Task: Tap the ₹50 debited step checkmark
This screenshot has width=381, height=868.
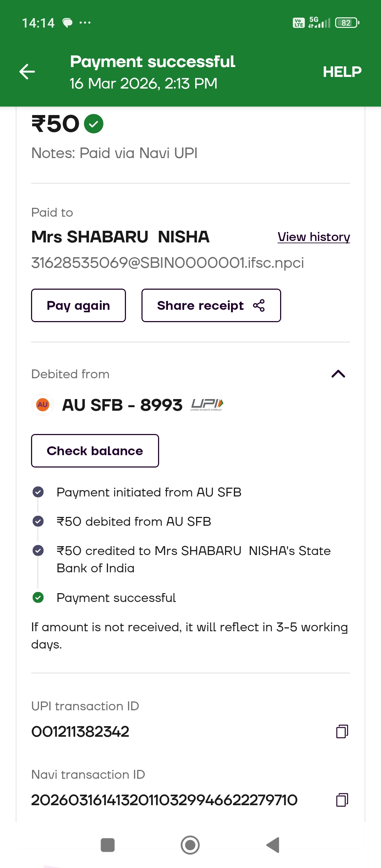Action: coord(38,521)
